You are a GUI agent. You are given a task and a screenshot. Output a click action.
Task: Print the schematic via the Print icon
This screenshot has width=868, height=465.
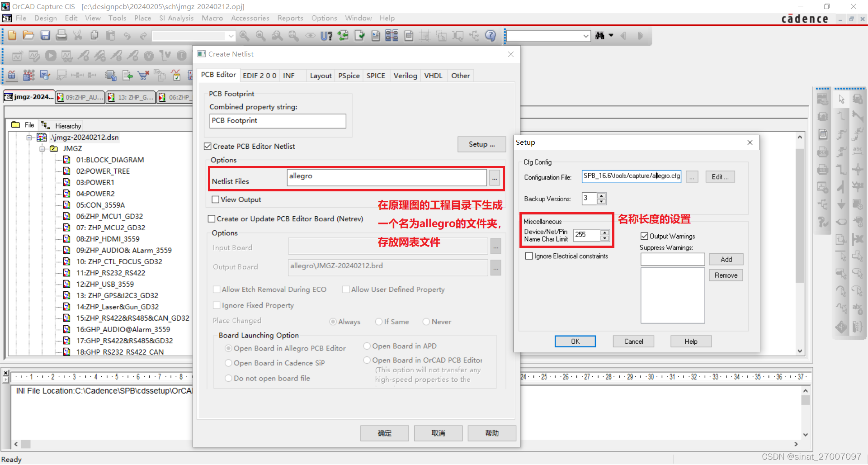61,35
